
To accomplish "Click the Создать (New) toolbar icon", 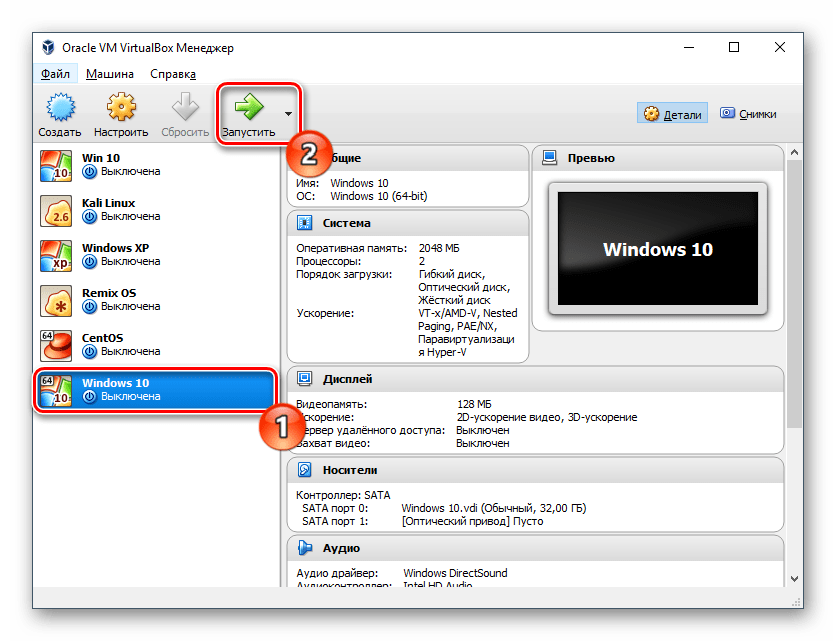I will 59,104.
